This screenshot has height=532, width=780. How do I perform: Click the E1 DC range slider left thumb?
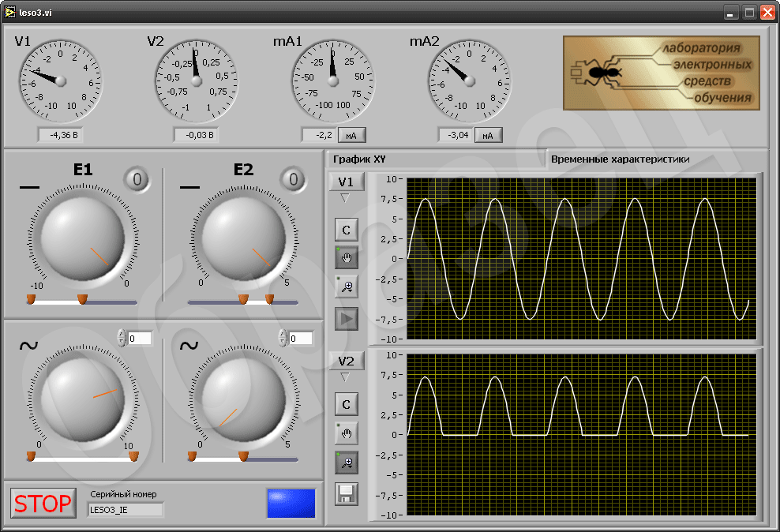coord(31,299)
